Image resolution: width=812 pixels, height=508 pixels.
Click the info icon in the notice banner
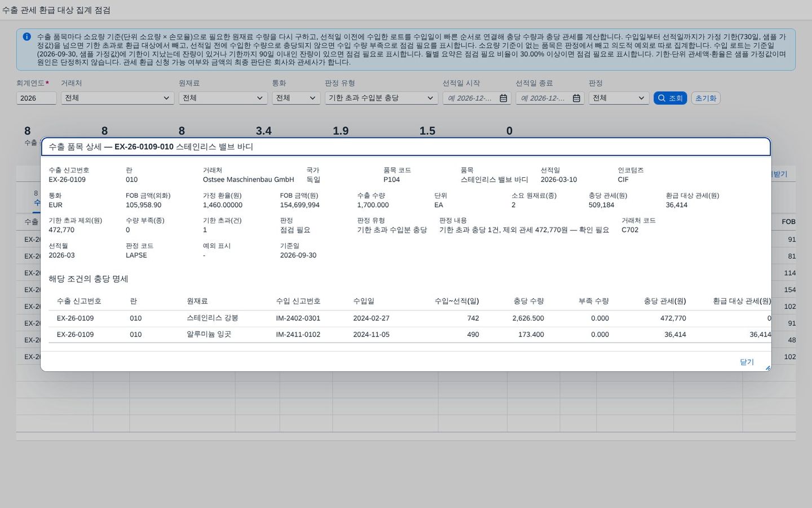point(27,37)
